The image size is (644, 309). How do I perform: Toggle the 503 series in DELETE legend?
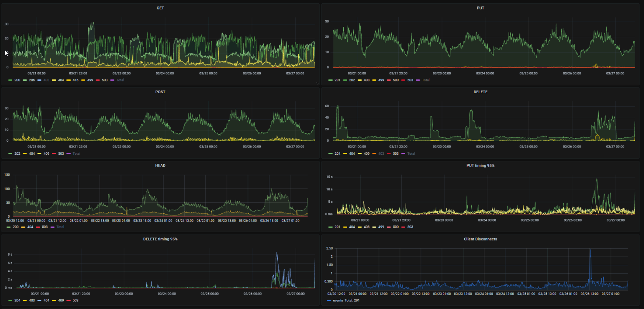[396, 154]
